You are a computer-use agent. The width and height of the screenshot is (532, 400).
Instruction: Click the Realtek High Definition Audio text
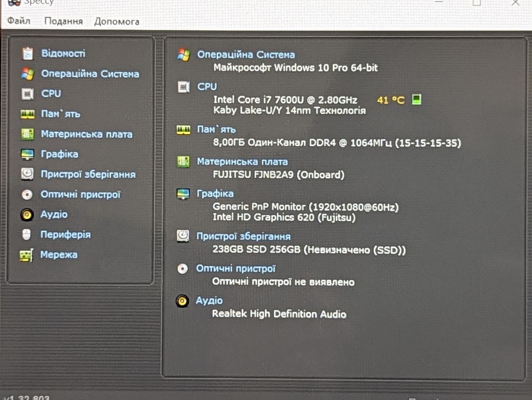tap(279, 314)
